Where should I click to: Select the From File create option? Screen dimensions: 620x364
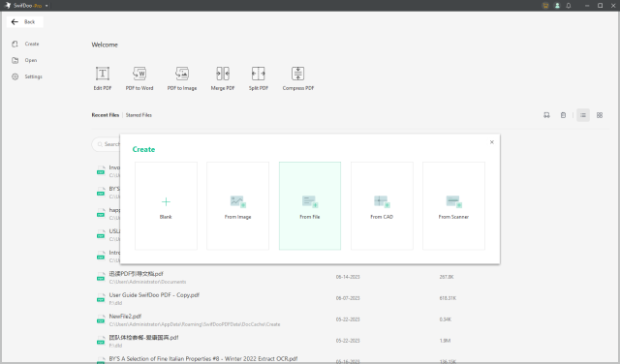[310, 206]
